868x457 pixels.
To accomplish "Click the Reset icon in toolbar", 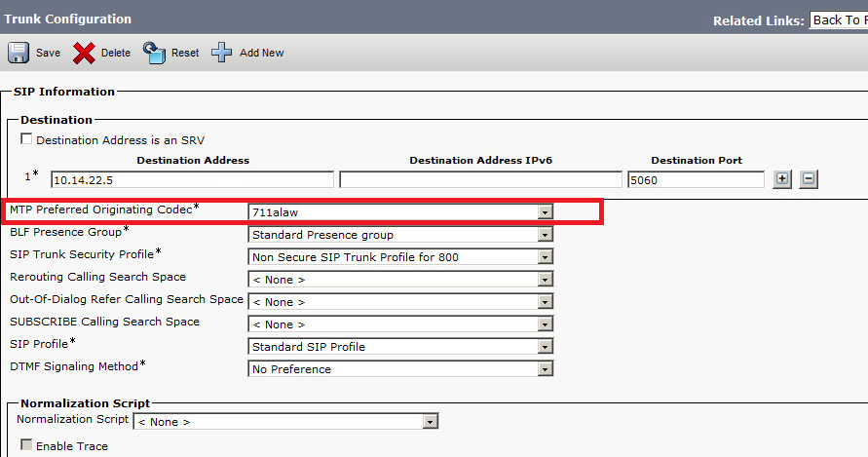I will tap(155, 53).
